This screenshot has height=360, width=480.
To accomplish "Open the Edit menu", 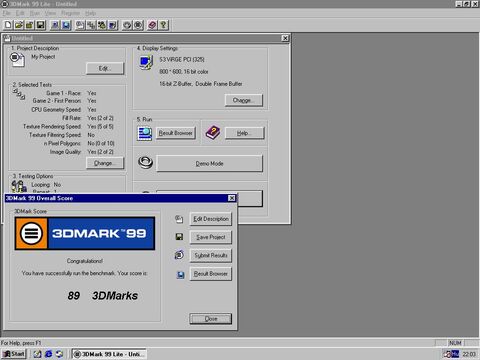I will 20,13.
